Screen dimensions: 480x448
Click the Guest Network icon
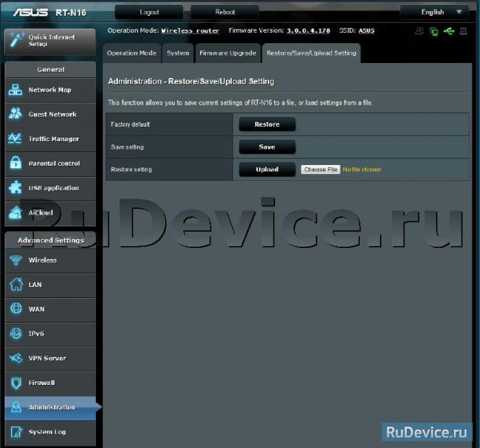point(16,114)
